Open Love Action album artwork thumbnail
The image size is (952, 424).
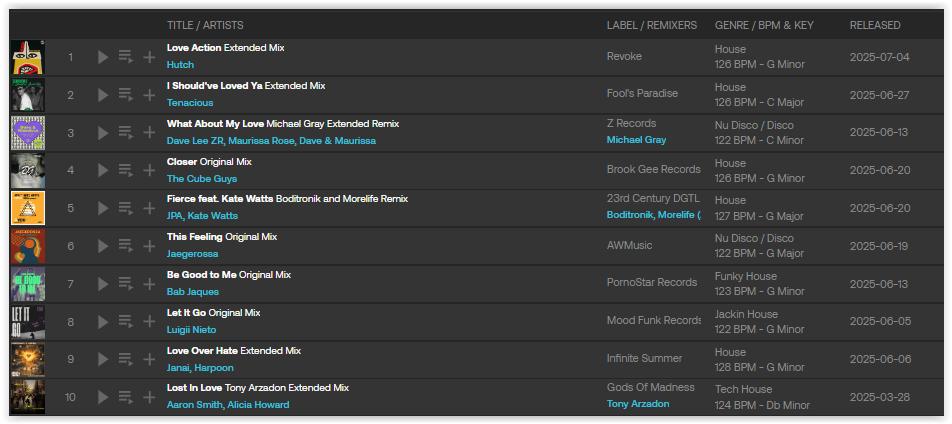[28, 57]
